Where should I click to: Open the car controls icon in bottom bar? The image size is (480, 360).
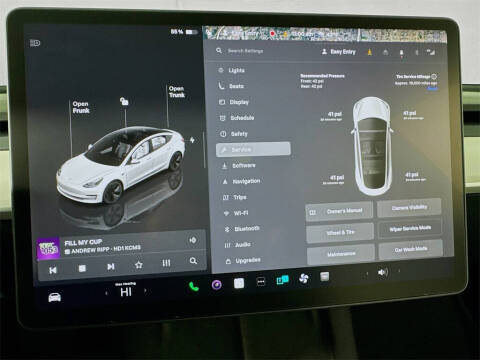[54, 297]
